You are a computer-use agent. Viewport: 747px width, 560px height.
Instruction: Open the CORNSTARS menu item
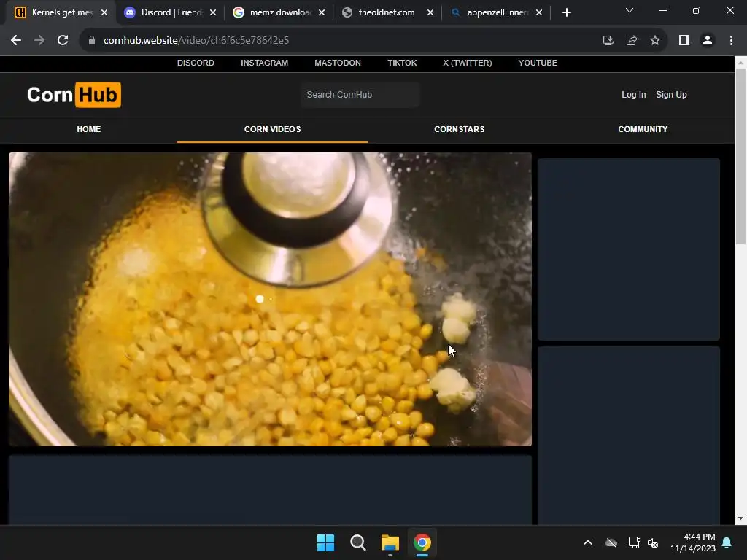pos(460,129)
